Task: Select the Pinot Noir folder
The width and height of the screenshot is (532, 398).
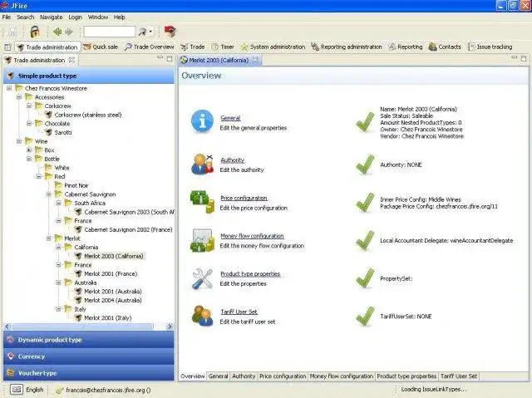Action: pos(76,185)
